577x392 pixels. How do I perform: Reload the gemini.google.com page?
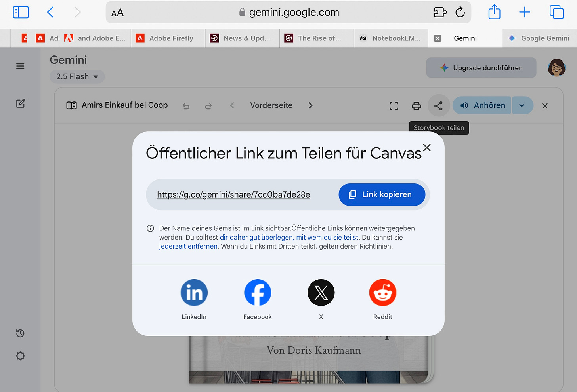point(460,12)
